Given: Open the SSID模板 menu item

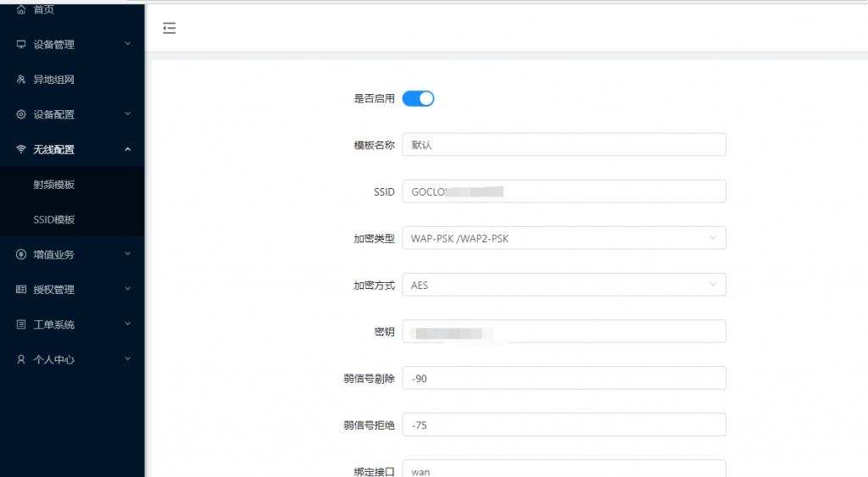Looking at the screenshot, I should pos(54,219).
